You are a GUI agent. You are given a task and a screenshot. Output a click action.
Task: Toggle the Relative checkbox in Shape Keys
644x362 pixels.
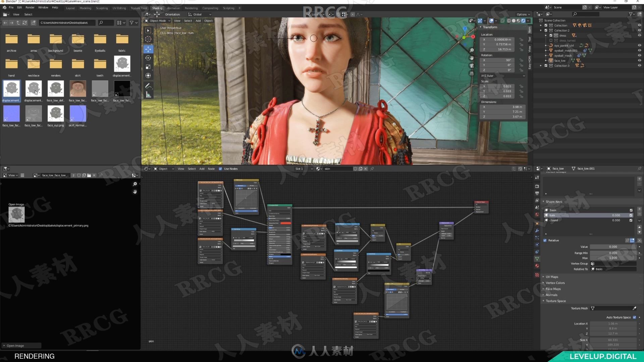[x=545, y=240]
